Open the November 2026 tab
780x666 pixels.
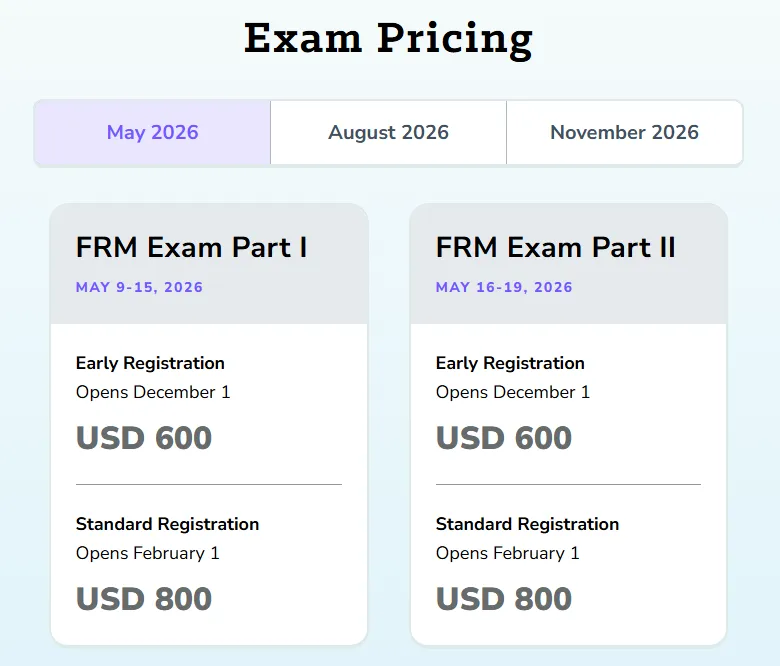pyautogui.click(x=624, y=132)
